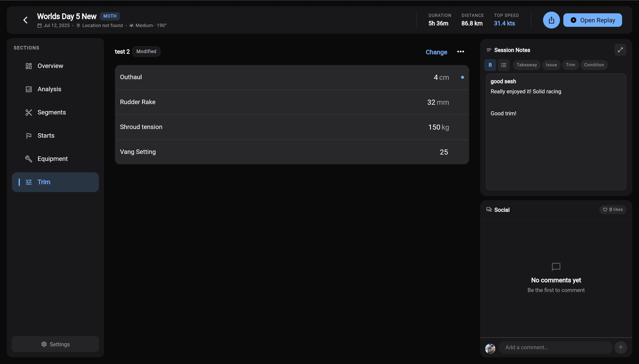
Task: Open the Equipment section
Action: coord(55,159)
